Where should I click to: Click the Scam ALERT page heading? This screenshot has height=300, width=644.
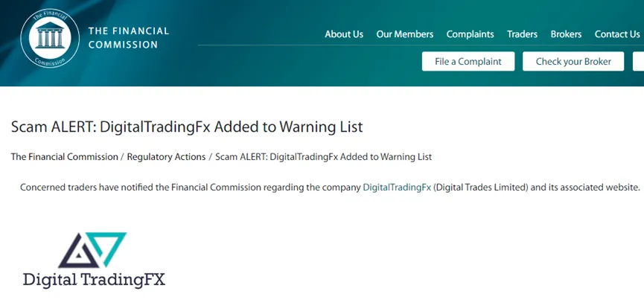coord(187,127)
